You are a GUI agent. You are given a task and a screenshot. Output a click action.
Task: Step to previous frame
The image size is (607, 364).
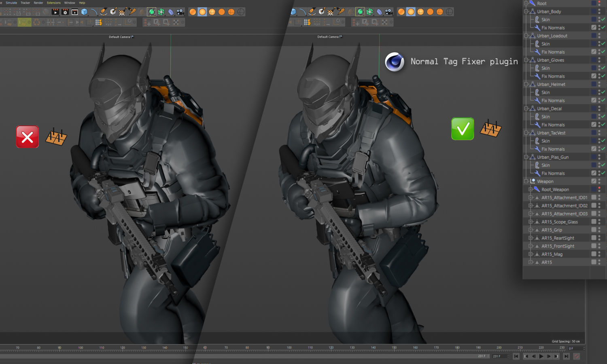(x=534, y=356)
